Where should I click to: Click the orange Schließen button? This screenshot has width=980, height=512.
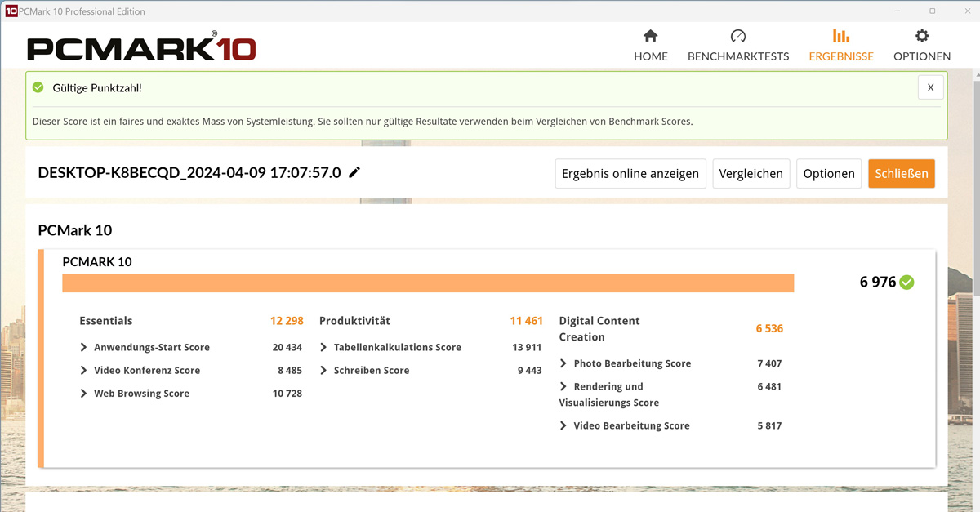902,173
